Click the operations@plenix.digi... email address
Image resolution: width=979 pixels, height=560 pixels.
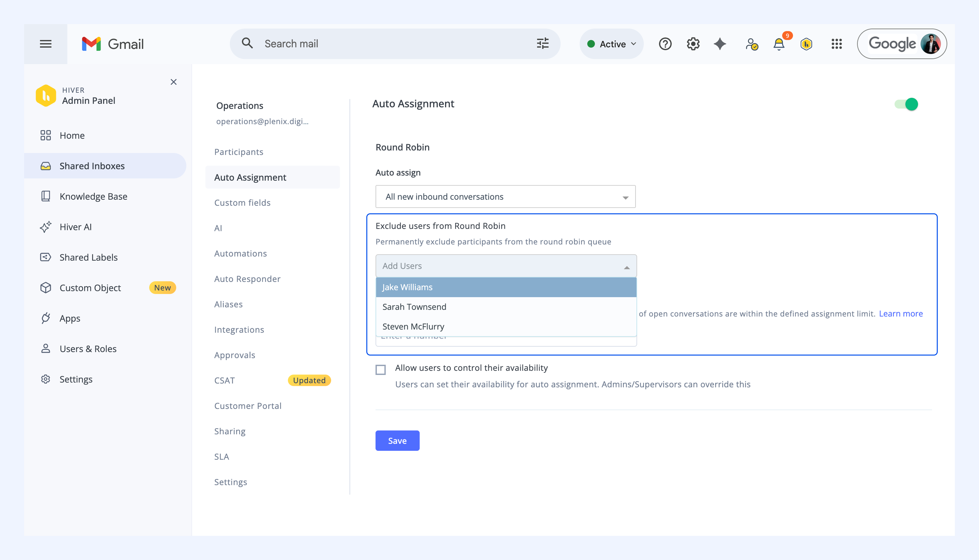pos(262,122)
